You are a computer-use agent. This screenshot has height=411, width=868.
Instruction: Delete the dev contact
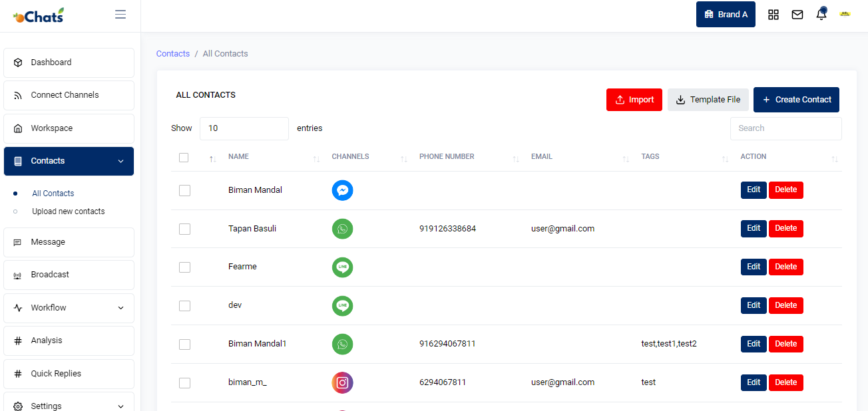(x=786, y=306)
